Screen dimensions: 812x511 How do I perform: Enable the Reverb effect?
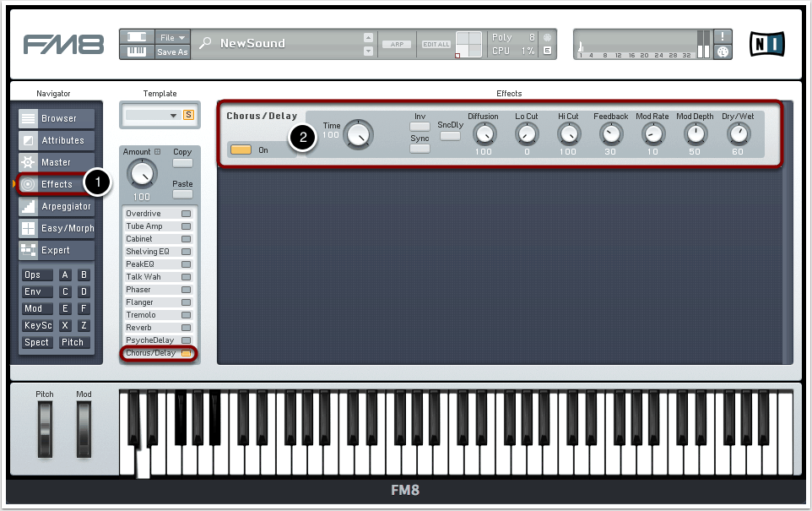186,328
